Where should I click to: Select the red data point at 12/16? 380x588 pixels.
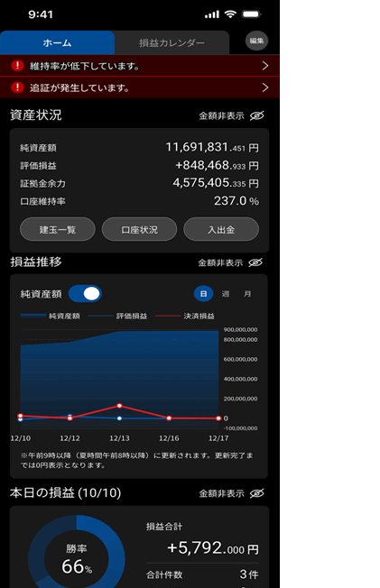169,418
